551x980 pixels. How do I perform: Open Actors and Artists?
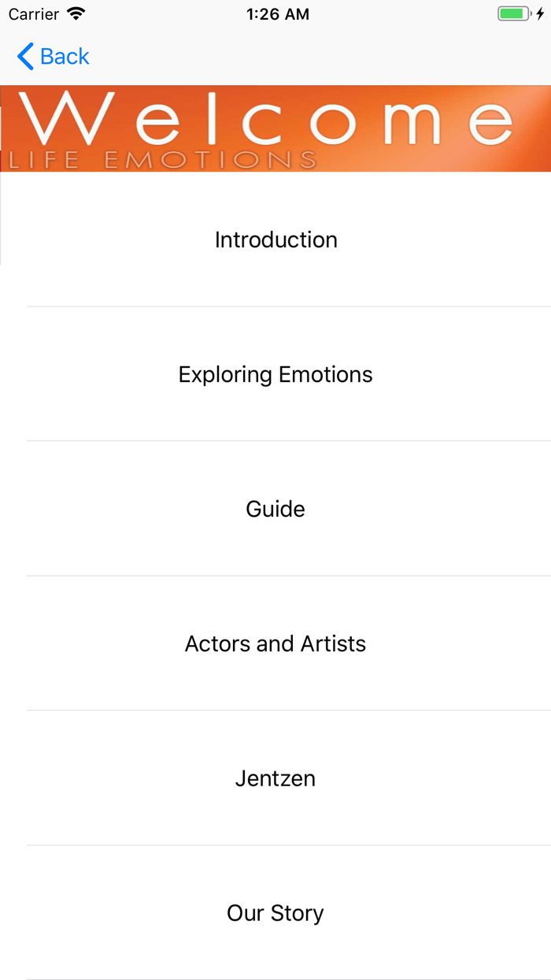pyautogui.click(x=275, y=644)
